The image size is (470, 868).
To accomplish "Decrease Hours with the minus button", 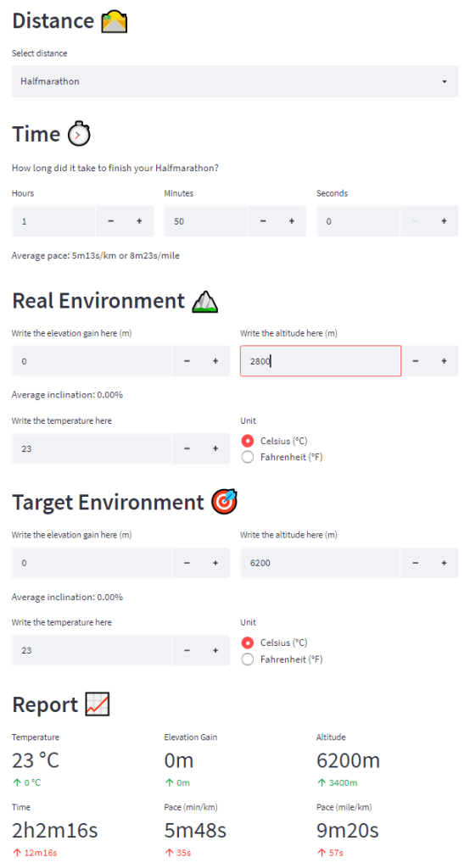I will click(x=110, y=221).
